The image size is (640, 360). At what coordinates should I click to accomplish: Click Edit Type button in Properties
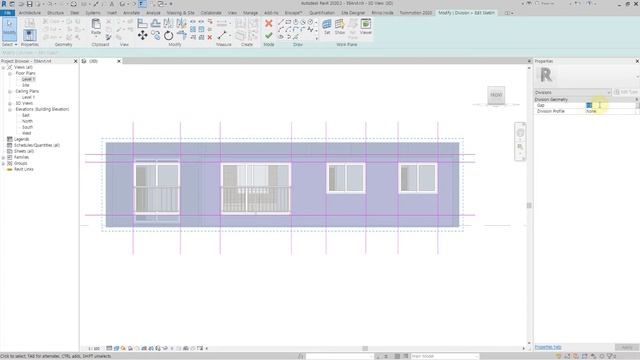pyautogui.click(x=626, y=92)
